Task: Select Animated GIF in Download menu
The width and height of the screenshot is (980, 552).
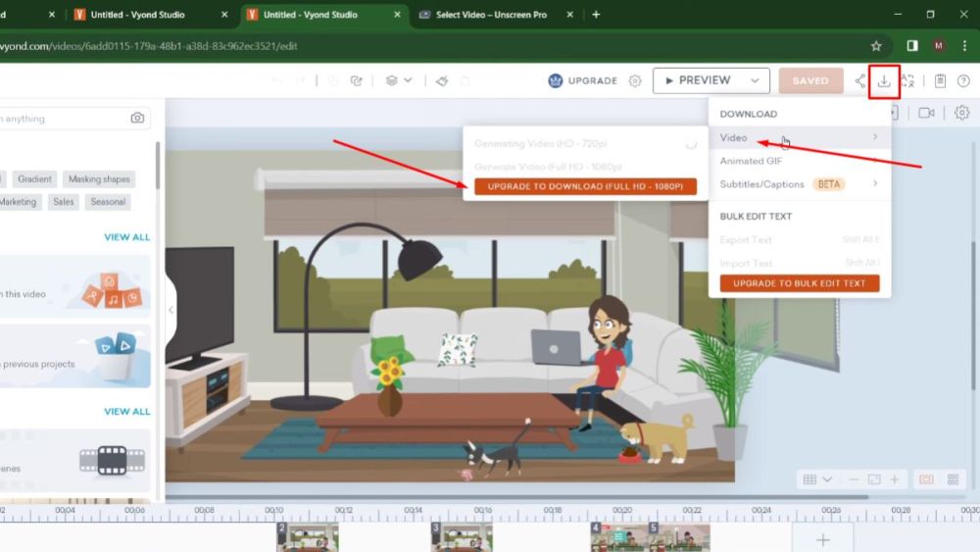Action: tap(800, 161)
